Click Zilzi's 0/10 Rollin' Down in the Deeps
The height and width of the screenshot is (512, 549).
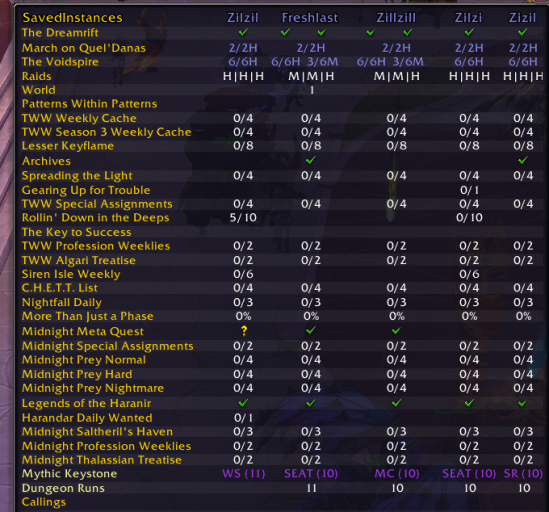469,218
